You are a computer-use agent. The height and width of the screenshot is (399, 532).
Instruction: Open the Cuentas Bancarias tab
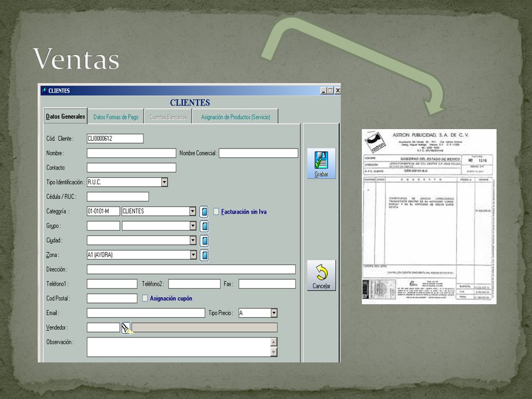pos(168,117)
